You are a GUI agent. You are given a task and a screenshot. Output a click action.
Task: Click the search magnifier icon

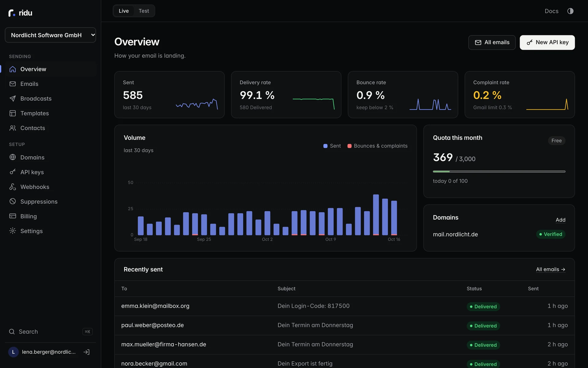pyautogui.click(x=12, y=332)
